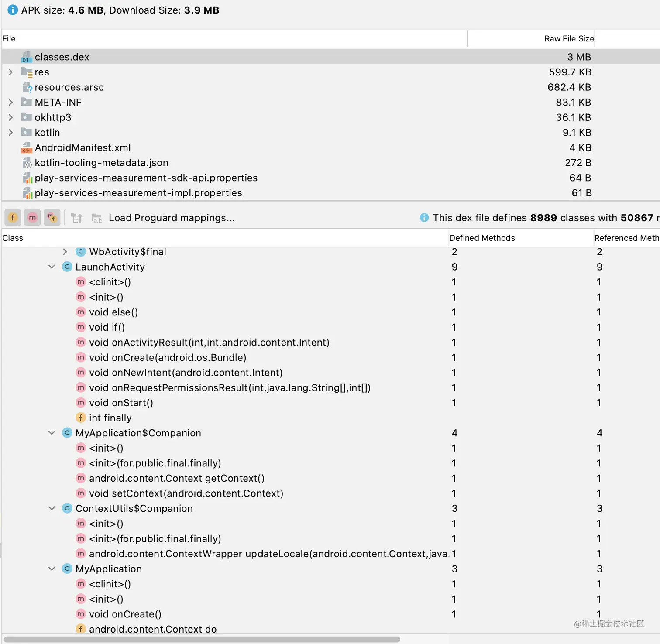Click the MyApplication$Companion class icon
This screenshot has height=644, width=660.
pos(67,433)
